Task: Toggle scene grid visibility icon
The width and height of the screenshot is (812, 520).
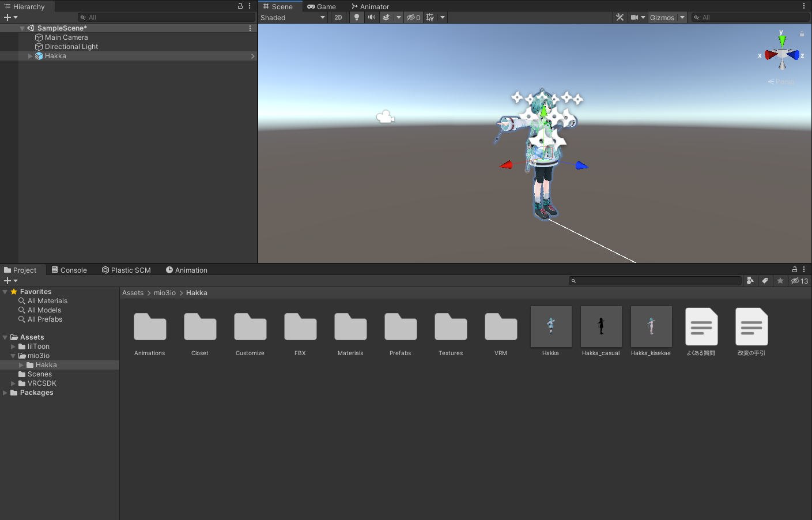Action: click(430, 17)
